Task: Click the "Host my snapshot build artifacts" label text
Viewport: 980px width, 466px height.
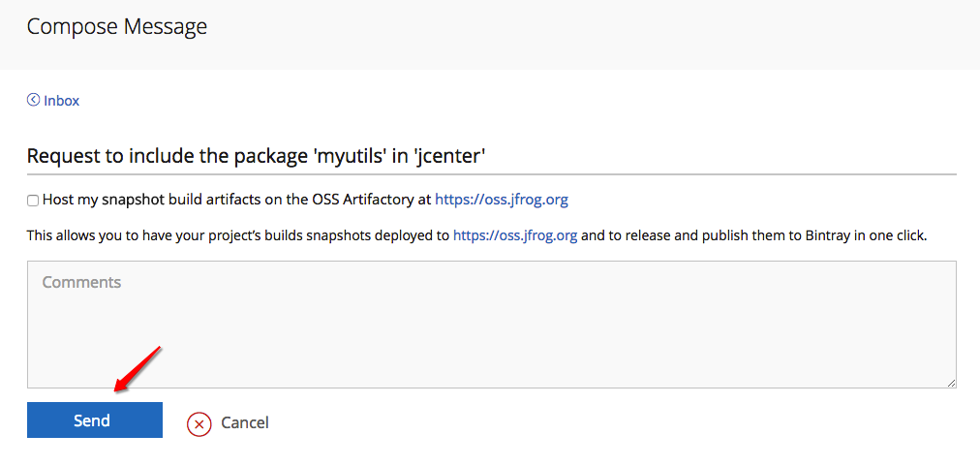Action: point(145,200)
